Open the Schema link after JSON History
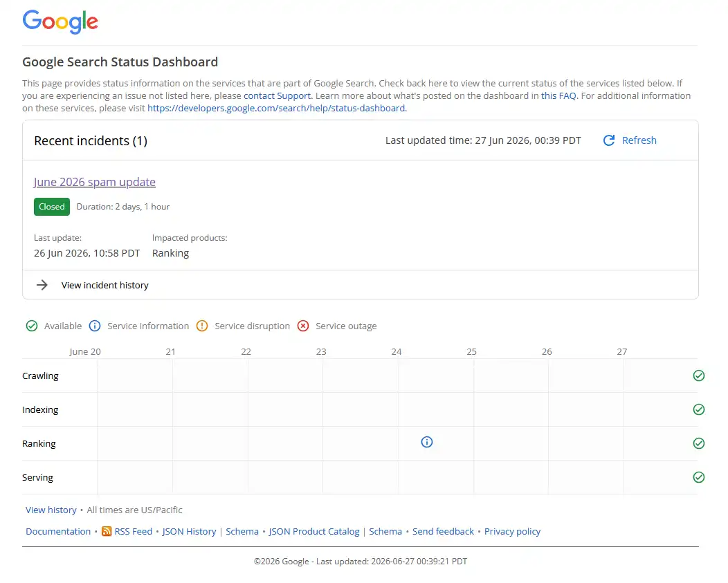Image resolution: width=728 pixels, height=583 pixels. (x=242, y=531)
